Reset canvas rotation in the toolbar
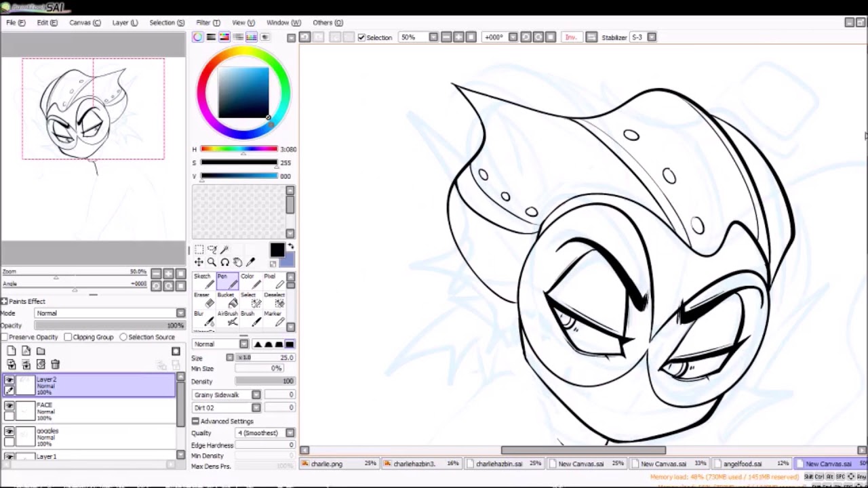 point(551,37)
